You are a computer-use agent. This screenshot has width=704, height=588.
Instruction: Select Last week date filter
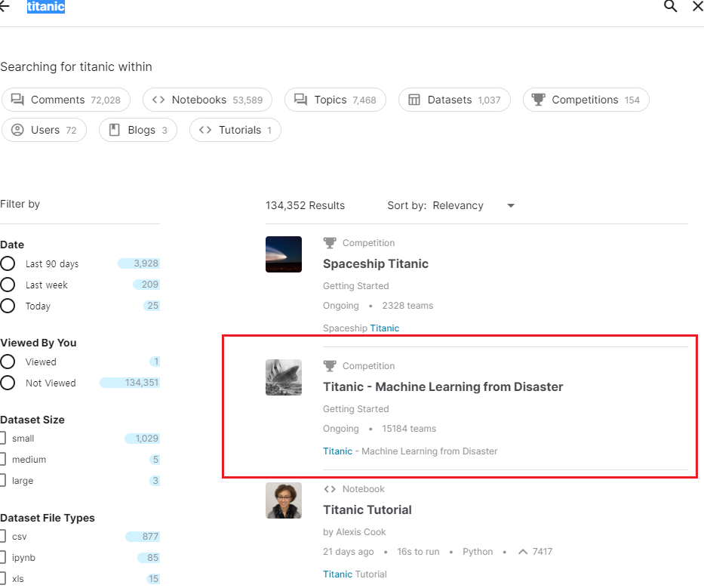point(8,285)
